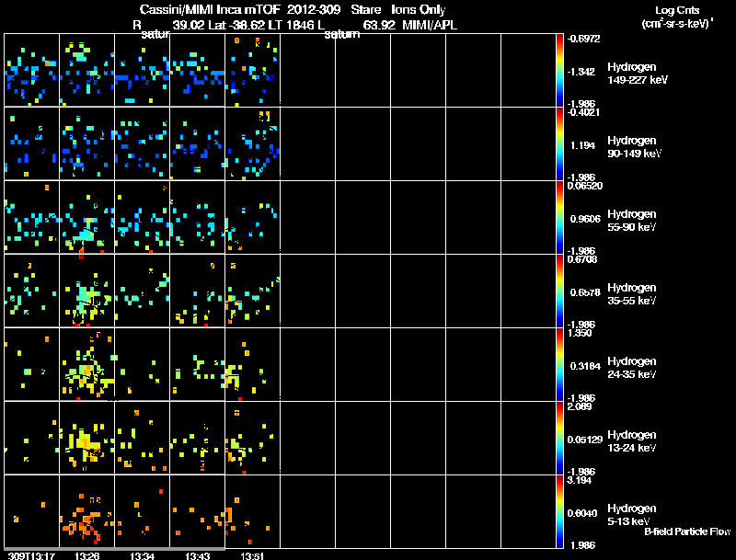Click the gray progress bar under panels

pos(114,549)
